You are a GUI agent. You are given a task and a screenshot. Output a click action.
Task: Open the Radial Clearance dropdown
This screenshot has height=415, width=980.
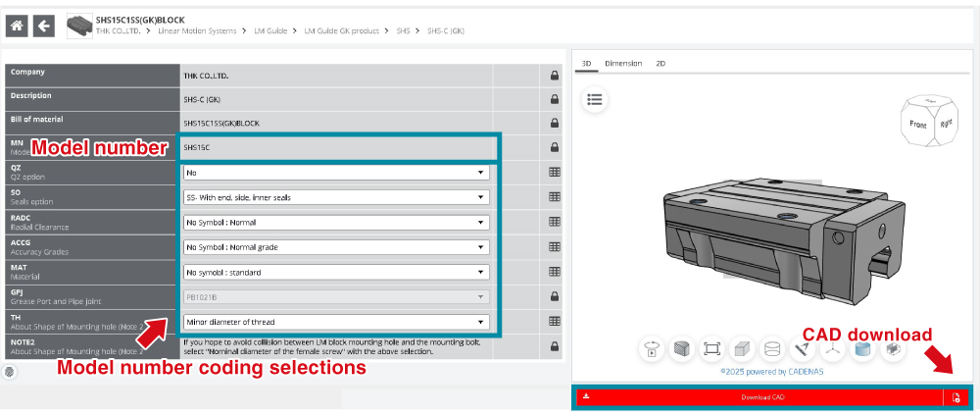(x=336, y=222)
